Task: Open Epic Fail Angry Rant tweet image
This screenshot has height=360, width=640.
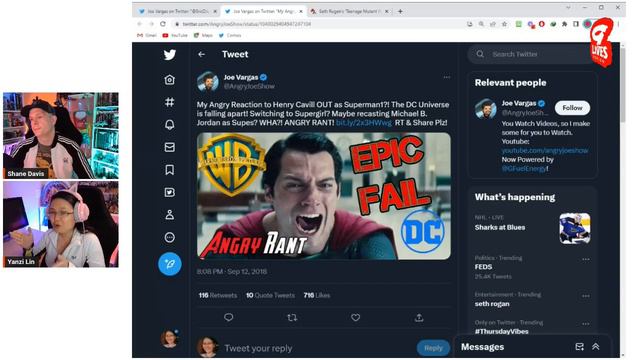Action: click(324, 196)
